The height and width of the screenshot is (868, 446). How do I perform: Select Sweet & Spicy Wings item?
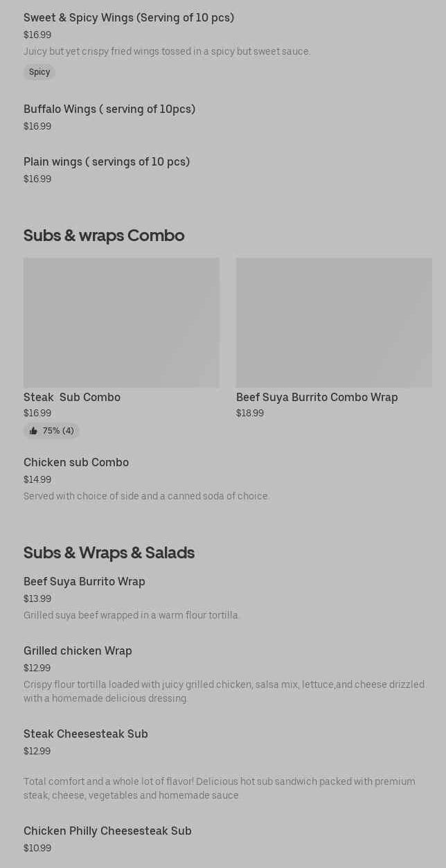pos(129,18)
